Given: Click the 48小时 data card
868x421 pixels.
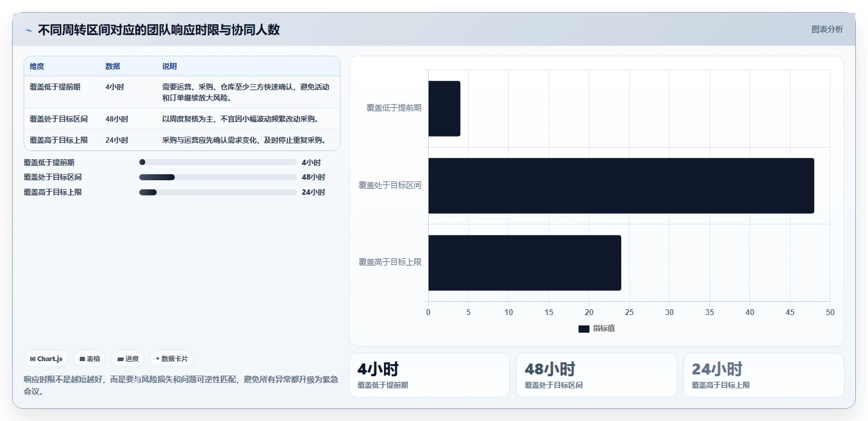Looking at the screenshot, I should [x=596, y=375].
